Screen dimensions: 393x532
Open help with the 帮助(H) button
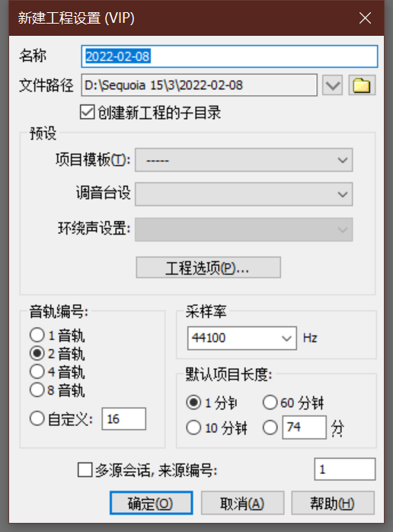pos(333,503)
